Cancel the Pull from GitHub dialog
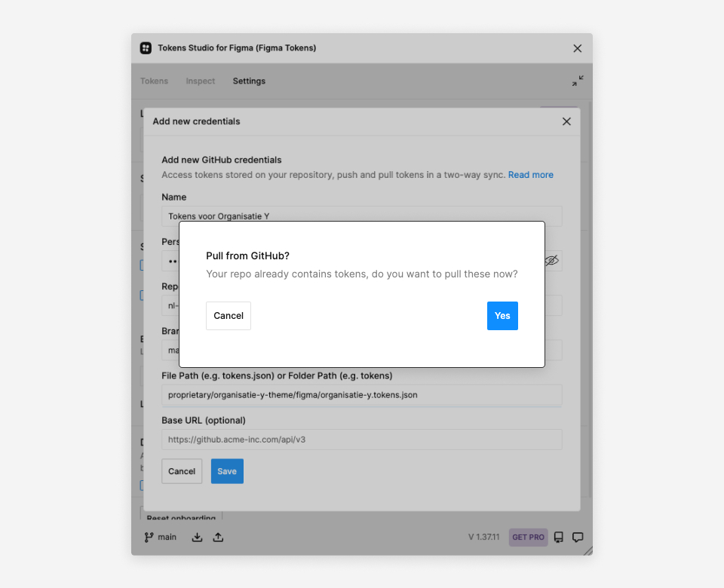The image size is (724, 588). coord(229,316)
